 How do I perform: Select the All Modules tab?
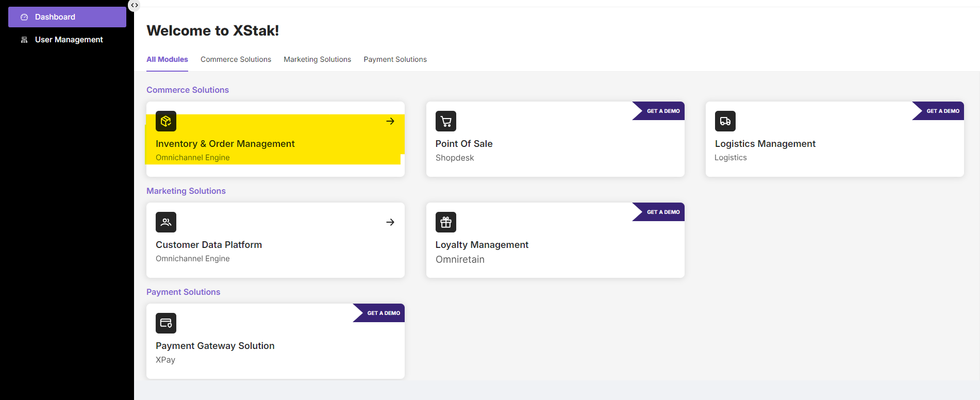167,59
